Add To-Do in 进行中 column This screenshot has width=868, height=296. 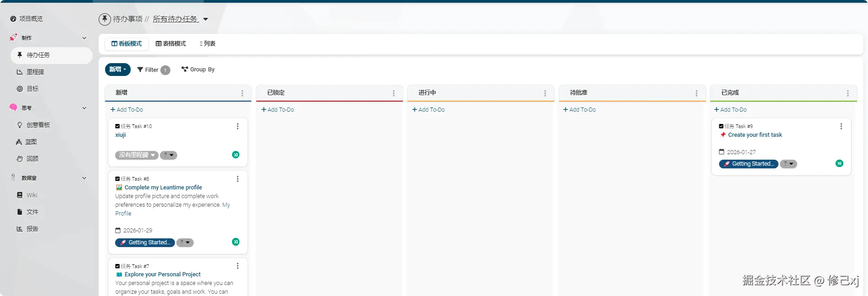pyautogui.click(x=428, y=110)
